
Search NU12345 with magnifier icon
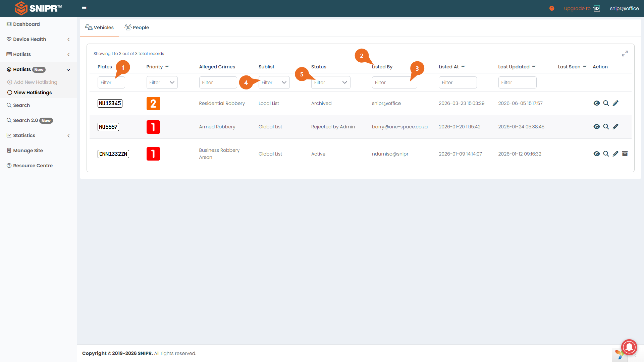click(606, 103)
